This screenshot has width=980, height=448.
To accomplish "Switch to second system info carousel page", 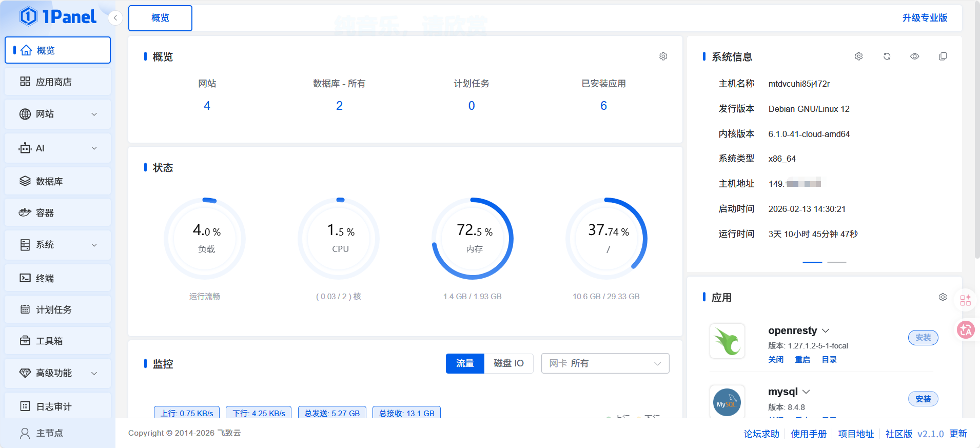I will pyautogui.click(x=837, y=262).
